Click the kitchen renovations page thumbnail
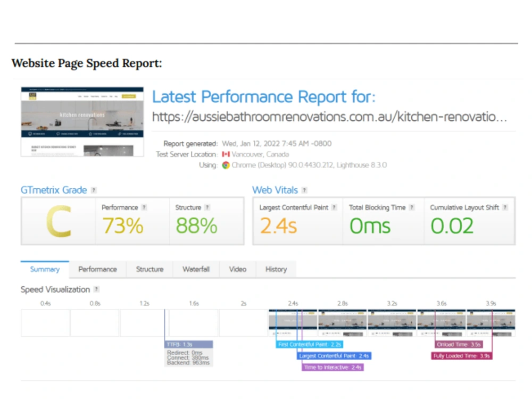 point(82,122)
